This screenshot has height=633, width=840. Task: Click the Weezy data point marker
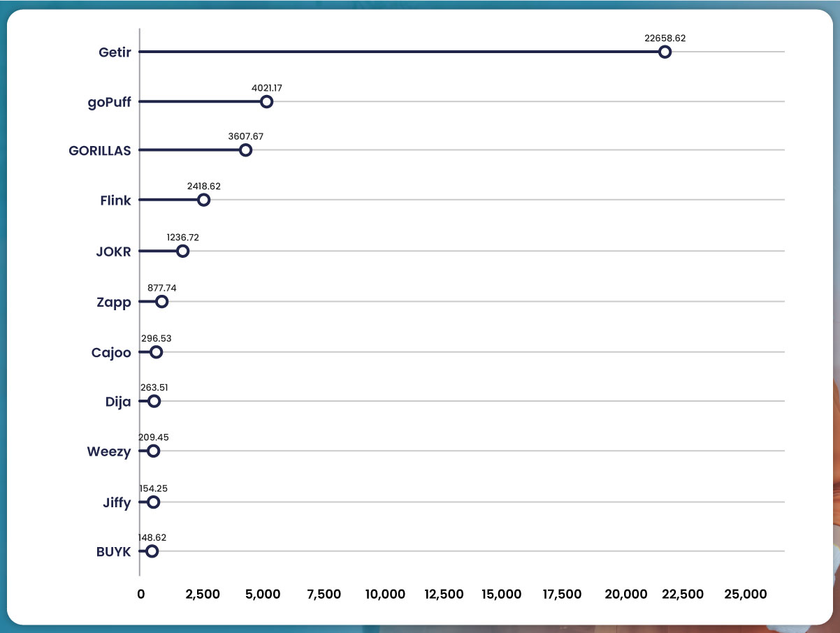point(153,451)
